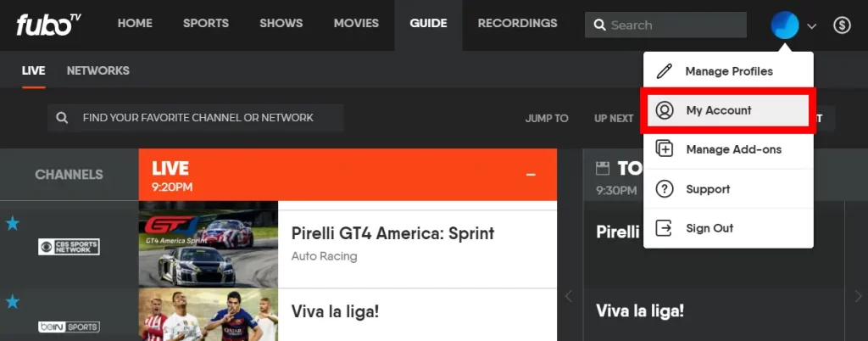This screenshot has height=341, width=868.
Task: Navigate to Movies
Action: click(356, 23)
